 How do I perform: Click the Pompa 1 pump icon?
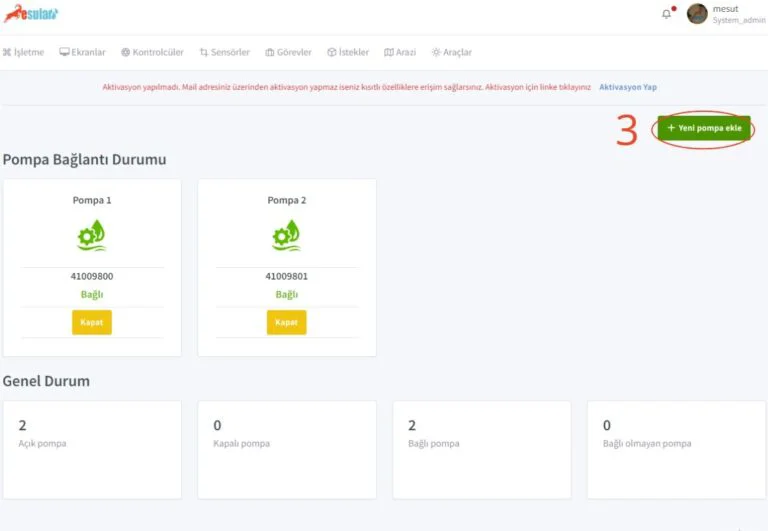pyautogui.click(x=92, y=235)
